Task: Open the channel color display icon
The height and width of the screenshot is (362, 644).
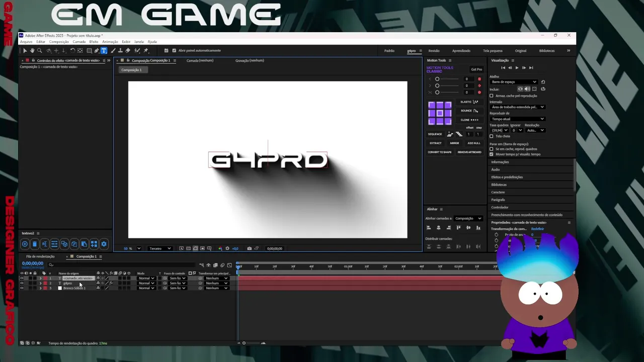Action: [x=220, y=248]
